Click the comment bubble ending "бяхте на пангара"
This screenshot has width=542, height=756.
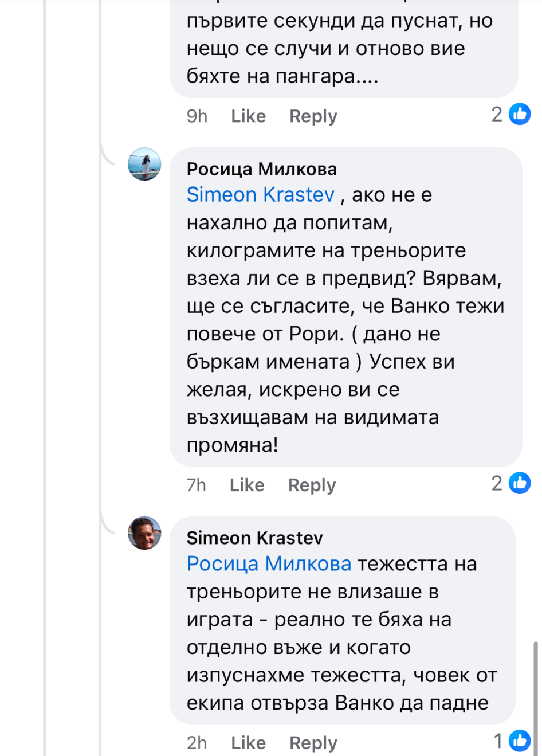[x=344, y=49]
